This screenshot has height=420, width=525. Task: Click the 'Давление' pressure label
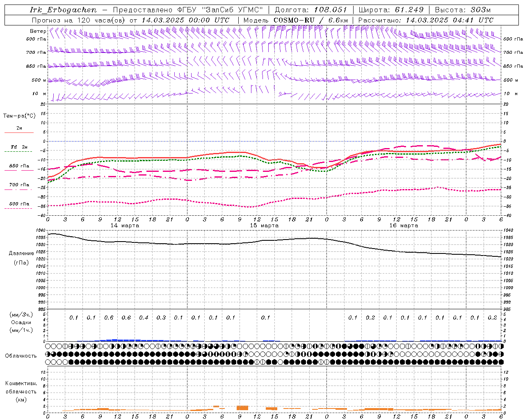click(x=21, y=253)
